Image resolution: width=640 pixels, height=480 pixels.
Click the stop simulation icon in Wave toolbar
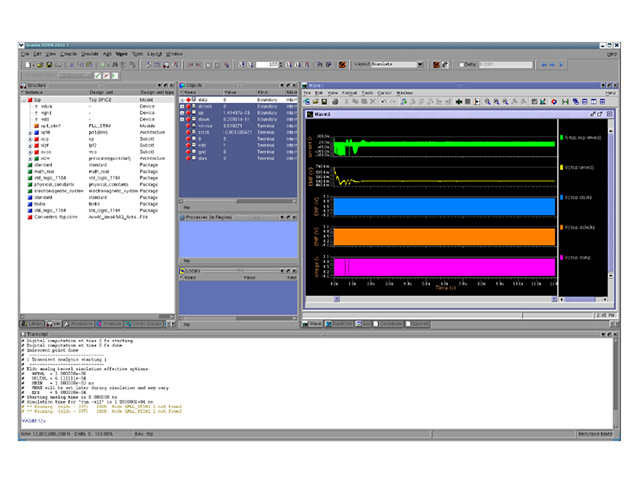pos(467,101)
